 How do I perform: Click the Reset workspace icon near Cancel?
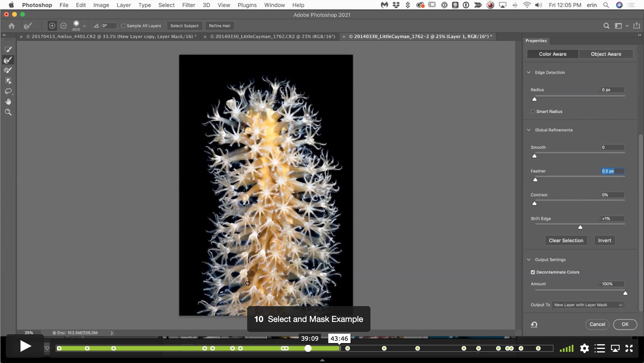coord(534,324)
